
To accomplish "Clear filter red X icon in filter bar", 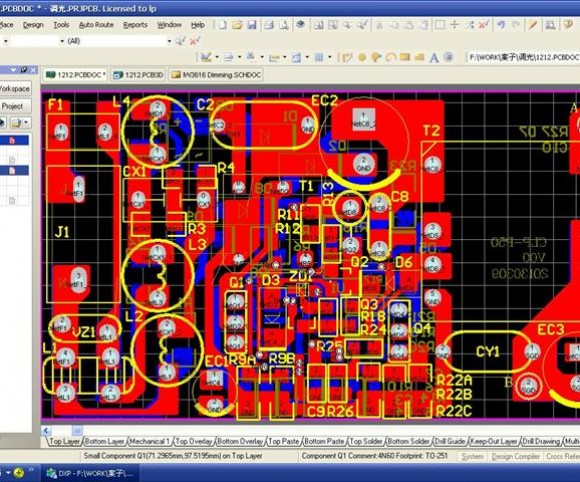I will 195,41.
